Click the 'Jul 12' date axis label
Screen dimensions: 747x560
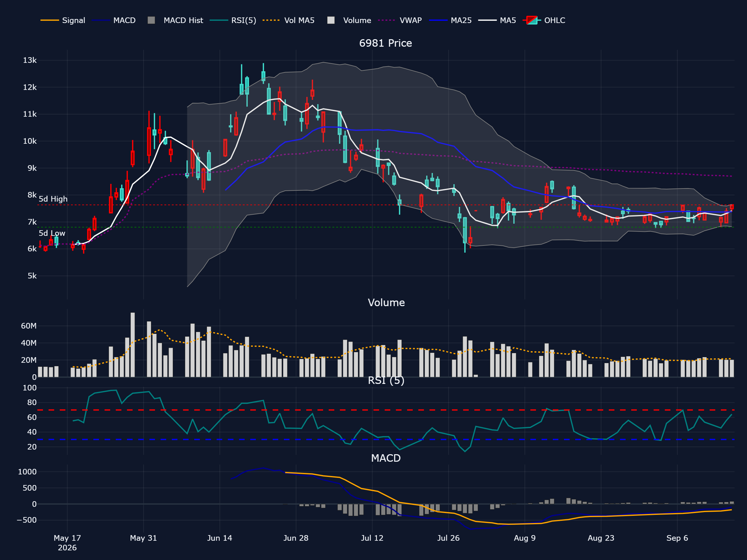coord(372,538)
